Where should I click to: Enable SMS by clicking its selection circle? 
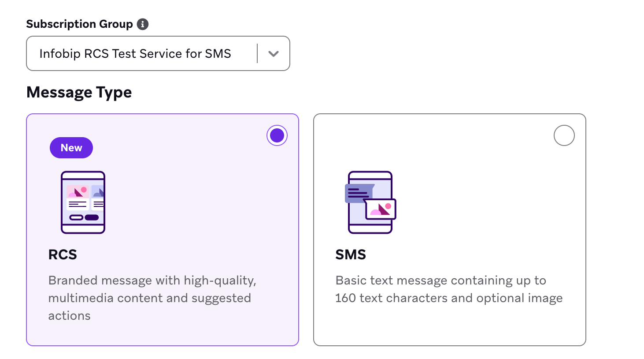click(564, 135)
